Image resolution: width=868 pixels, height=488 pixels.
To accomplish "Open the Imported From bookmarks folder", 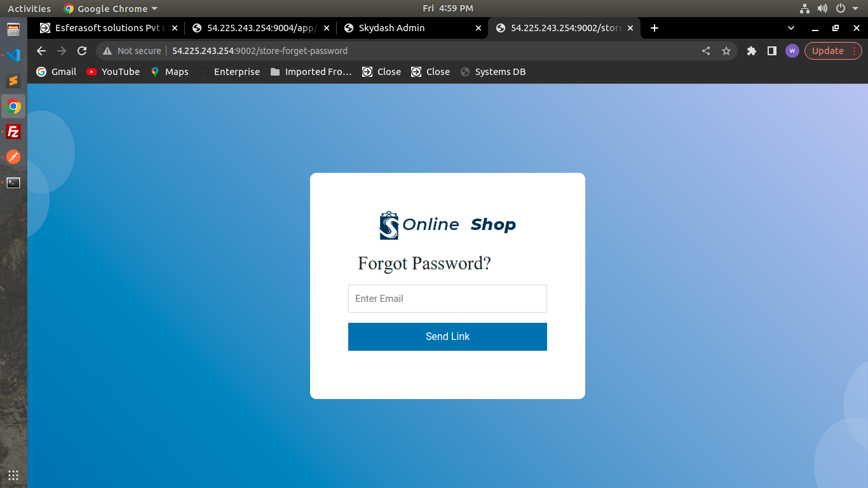I will coord(311,72).
